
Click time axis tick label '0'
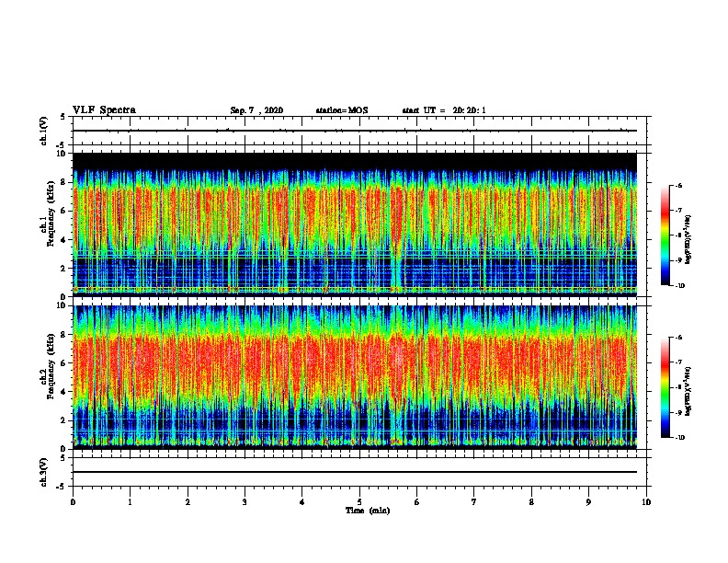pos(73,502)
